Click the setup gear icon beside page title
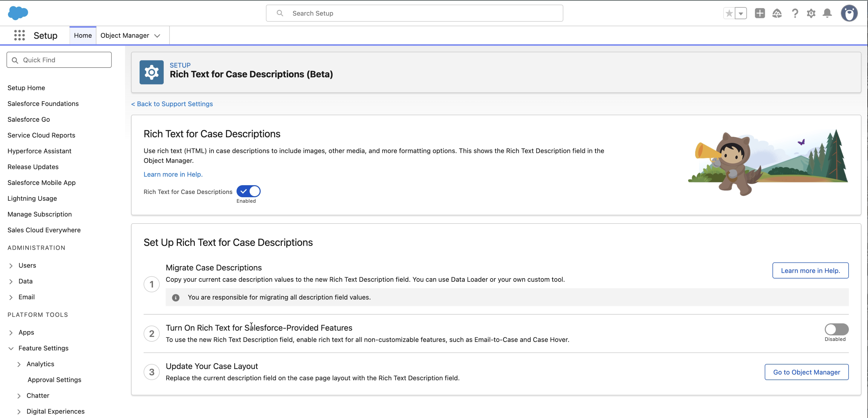This screenshot has height=418, width=868. click(152, 72)
